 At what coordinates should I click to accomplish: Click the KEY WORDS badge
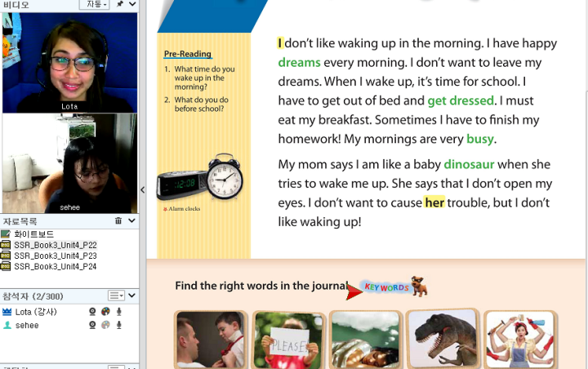386,287
